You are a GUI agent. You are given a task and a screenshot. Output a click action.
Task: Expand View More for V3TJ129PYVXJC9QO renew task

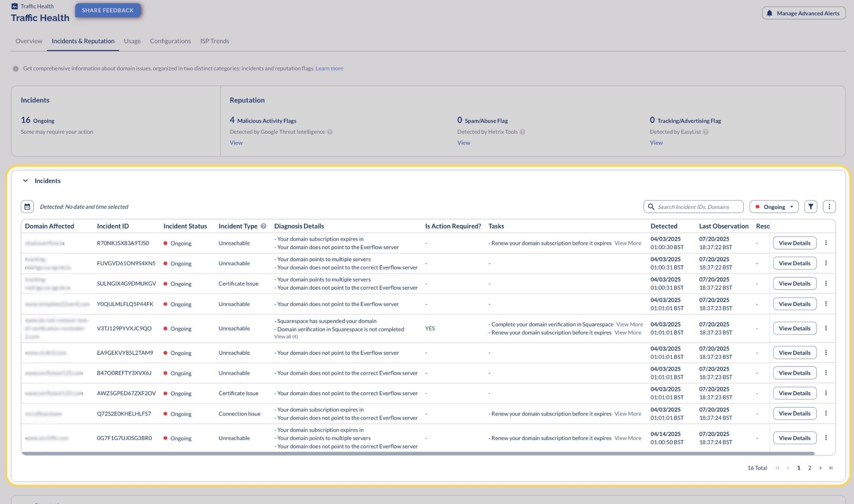[x=628, y=333]
